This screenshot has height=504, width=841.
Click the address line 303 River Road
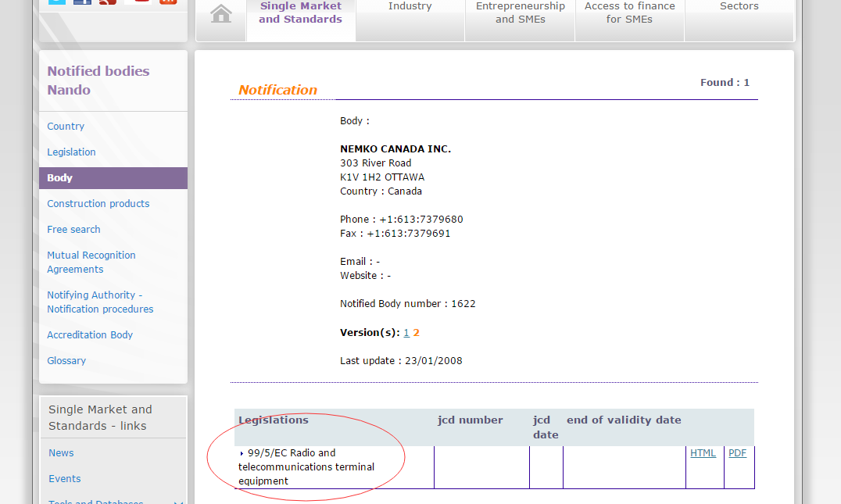(375, 163)
